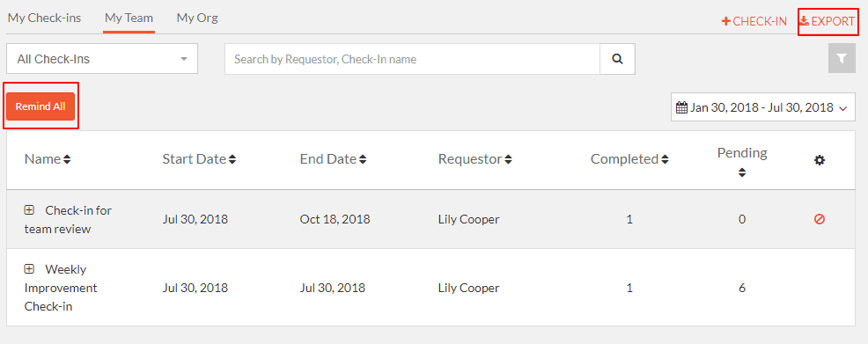868x344 pixels.
Task: Expand the Weekly Improvement Check-in row
Action: click(29, 269)
